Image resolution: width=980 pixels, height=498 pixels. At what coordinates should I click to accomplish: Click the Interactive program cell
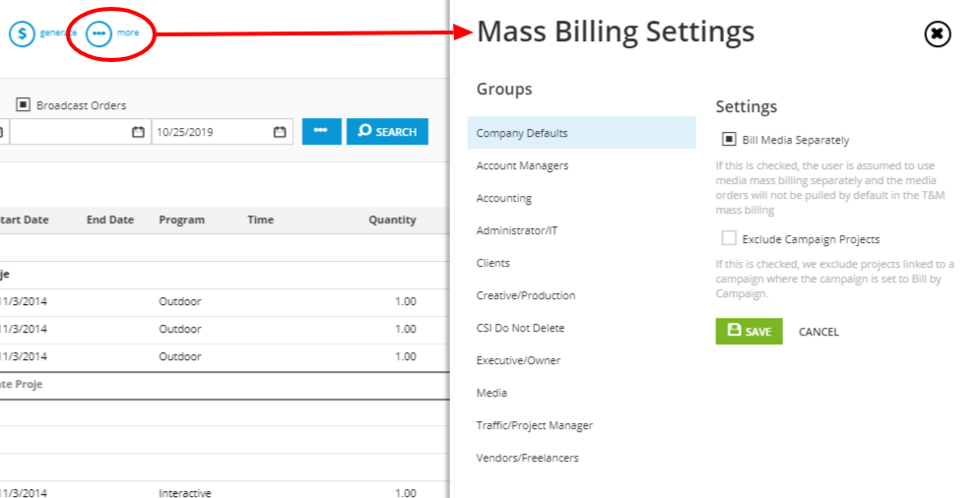click(185, 492)
